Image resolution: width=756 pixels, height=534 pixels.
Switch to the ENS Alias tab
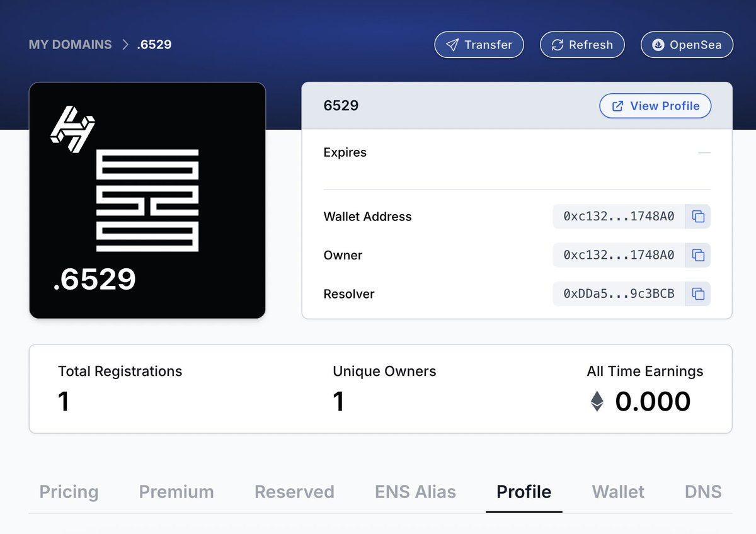(415, 492)
